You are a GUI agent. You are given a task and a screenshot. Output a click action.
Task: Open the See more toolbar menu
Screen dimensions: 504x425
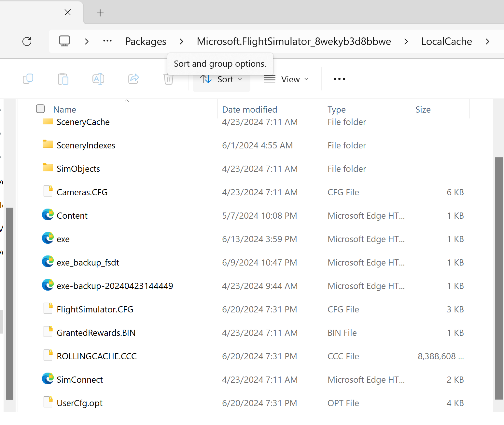click(339, 79)
